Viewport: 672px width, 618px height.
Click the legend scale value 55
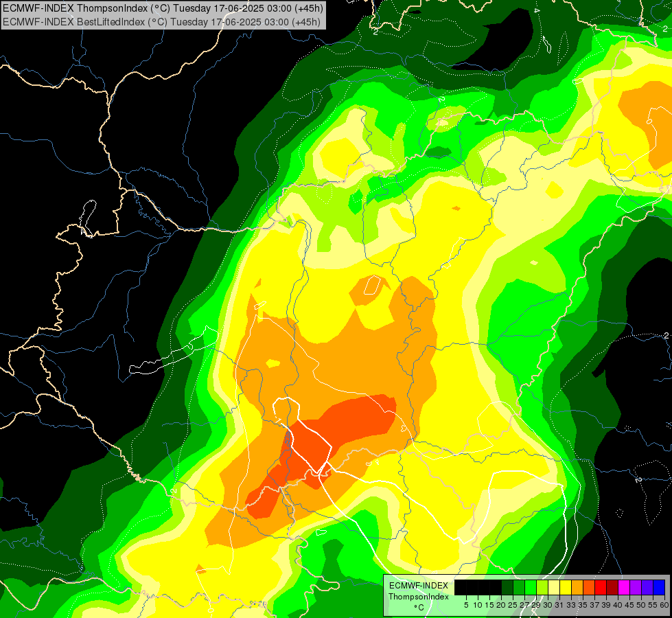click(x=653, y=605)
